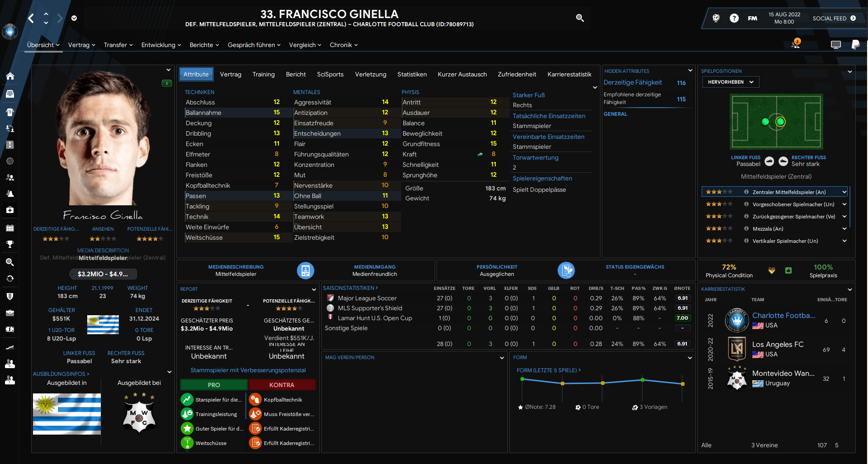This screenshot has width=868, height=464.
Task: Open the training cone icon in the sidebar
Action: 10,194
